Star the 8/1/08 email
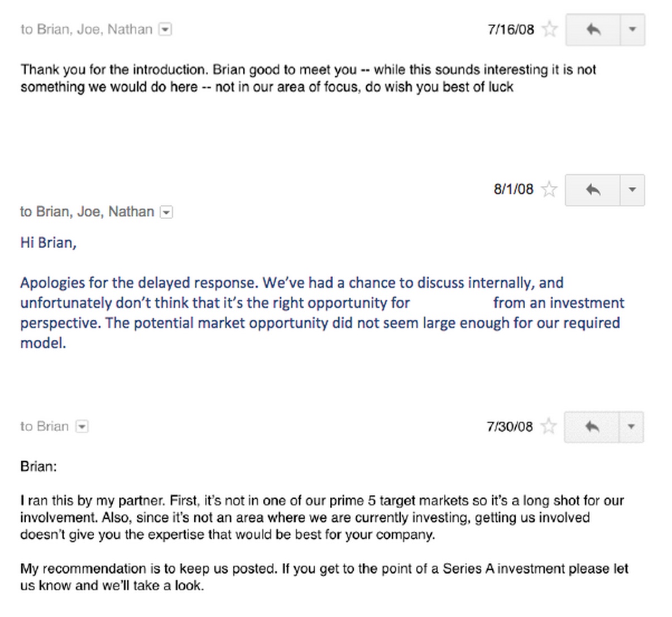The image size is (672, 617). (x=549, y=190)
